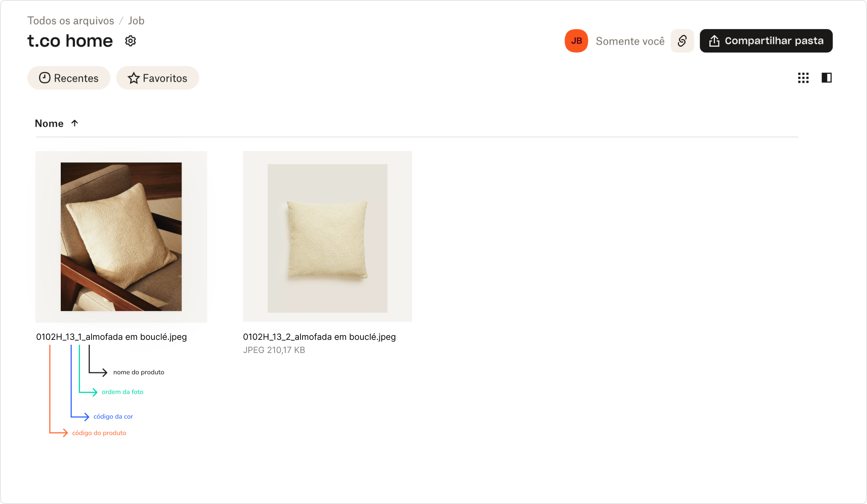Open the Recentes filter tab
The height and width of the screenshot is (504, 867).
(69, 78)
